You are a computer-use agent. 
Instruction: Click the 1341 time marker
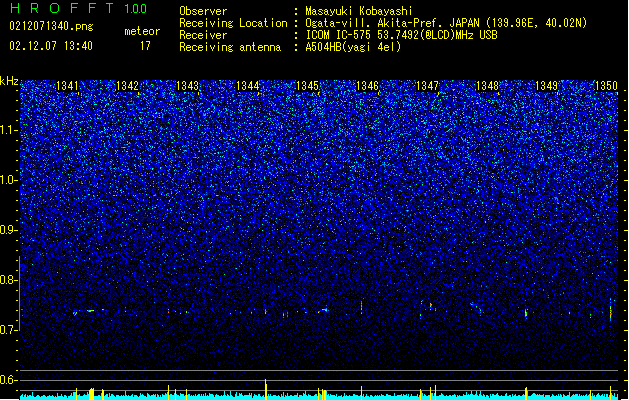tap(67, 86)
